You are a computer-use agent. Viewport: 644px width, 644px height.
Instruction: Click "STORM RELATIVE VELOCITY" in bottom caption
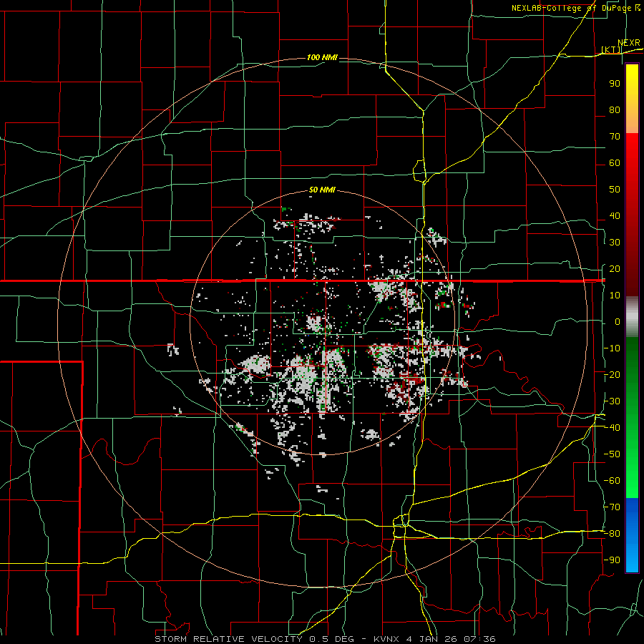click(x=228, y=639)
